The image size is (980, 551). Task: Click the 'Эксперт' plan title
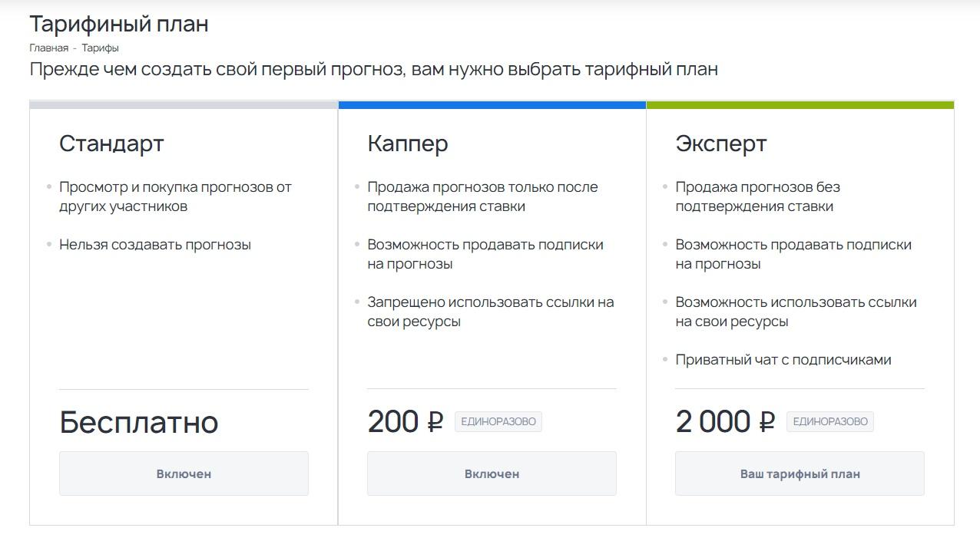tap(719, 144)
